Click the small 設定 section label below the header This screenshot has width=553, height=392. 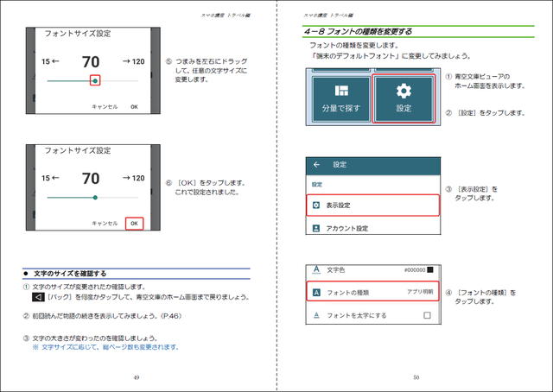[317, 185]
